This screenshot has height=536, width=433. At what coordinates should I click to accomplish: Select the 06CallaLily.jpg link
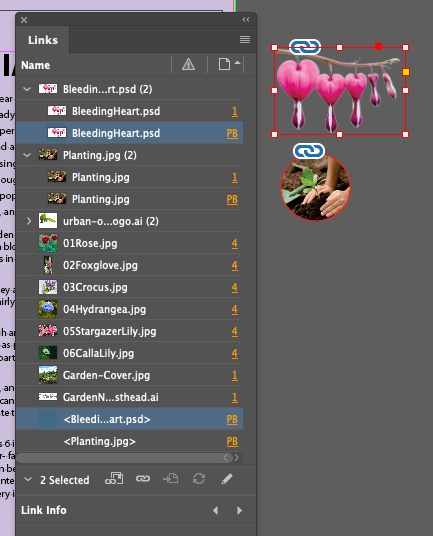tap(130, 353)
